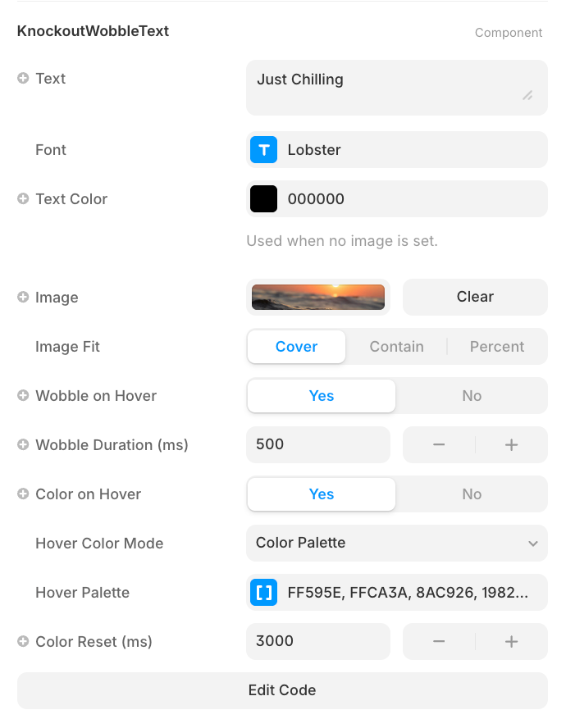Click the blue Hover Palette array icon
This screenshot has height=728, width=566.
pos(263,593)
